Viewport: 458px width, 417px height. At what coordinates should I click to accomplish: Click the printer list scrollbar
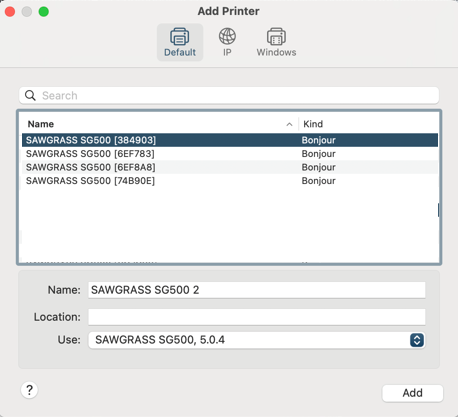click(438, 210)
